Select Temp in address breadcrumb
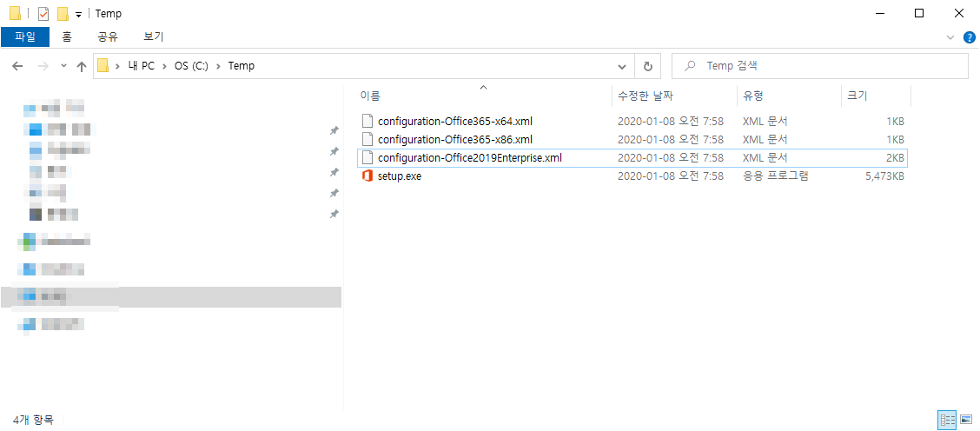 242,66
